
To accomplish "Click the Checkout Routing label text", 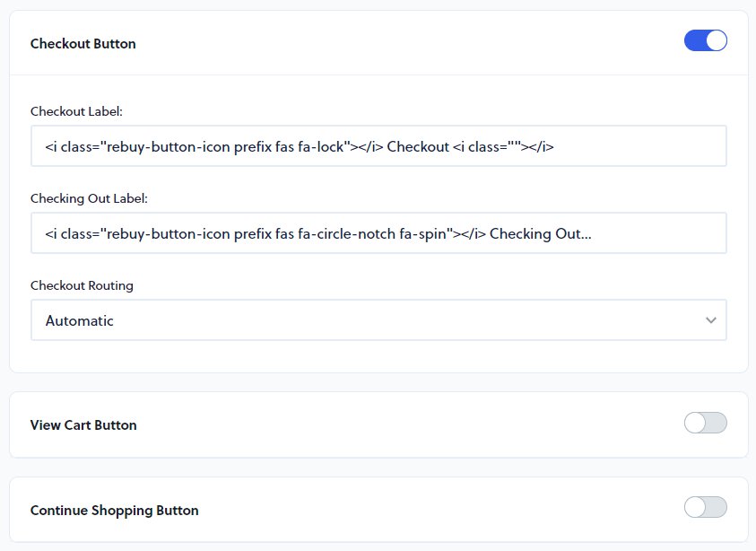I will [x=81, y=285].
